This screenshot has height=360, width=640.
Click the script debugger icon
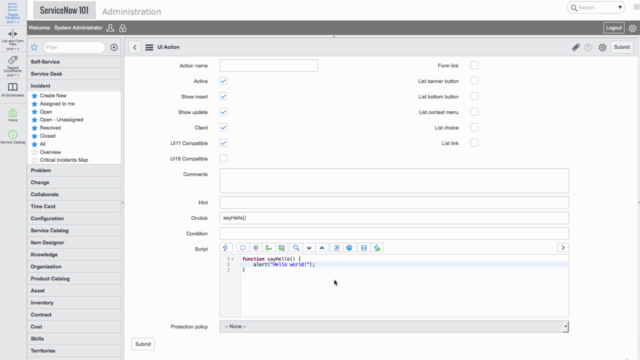tap(377, 248)
